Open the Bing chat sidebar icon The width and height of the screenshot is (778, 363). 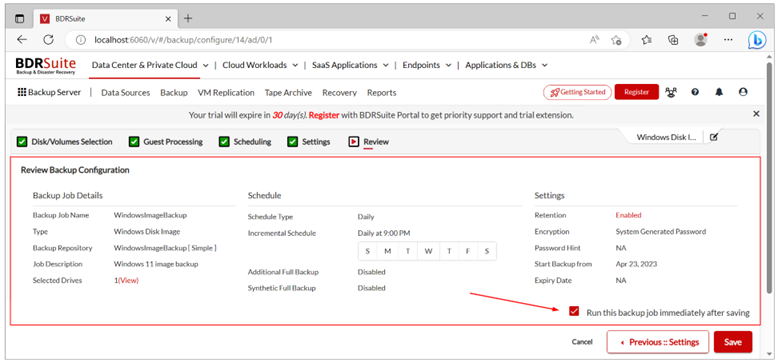click(757, 40)
